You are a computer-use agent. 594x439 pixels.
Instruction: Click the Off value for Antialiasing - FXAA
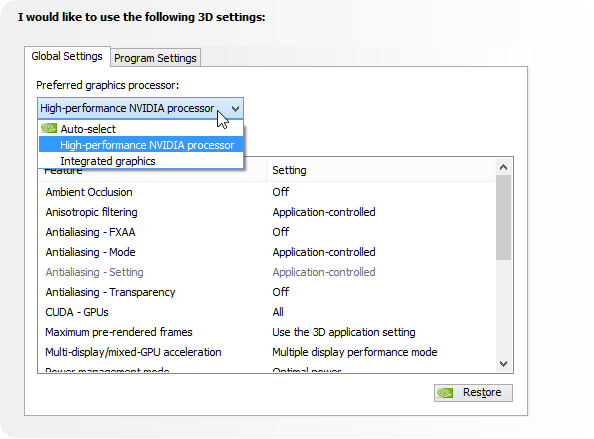pos(281,232)
